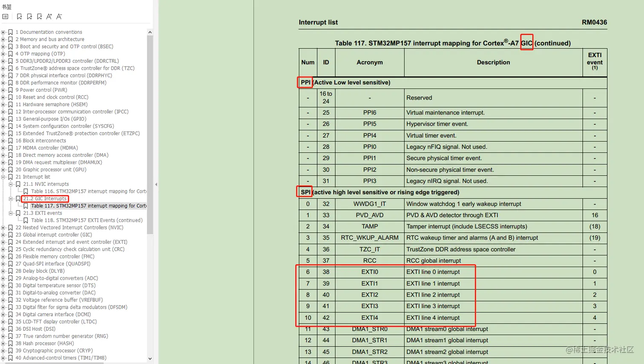Open bookmark 20 Graphic processor unit (GPU)
Image resolution: width=644 pixels, height=364 pixels.
click(x=51, y=170)
